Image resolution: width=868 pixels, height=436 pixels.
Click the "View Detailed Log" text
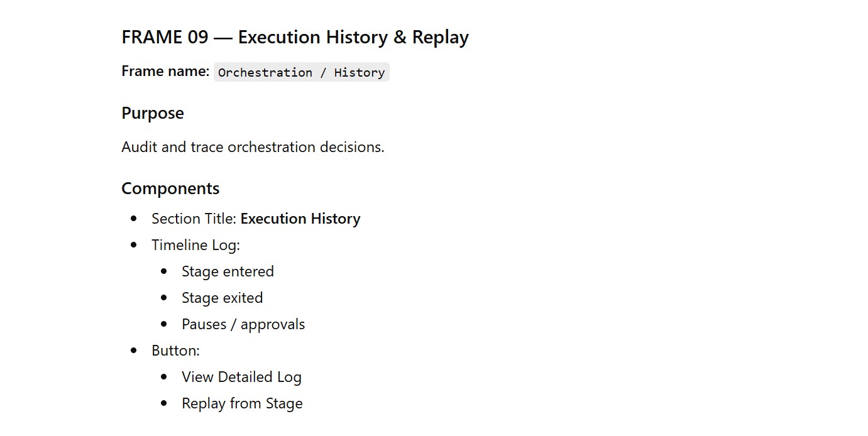(x=241, y=377)
